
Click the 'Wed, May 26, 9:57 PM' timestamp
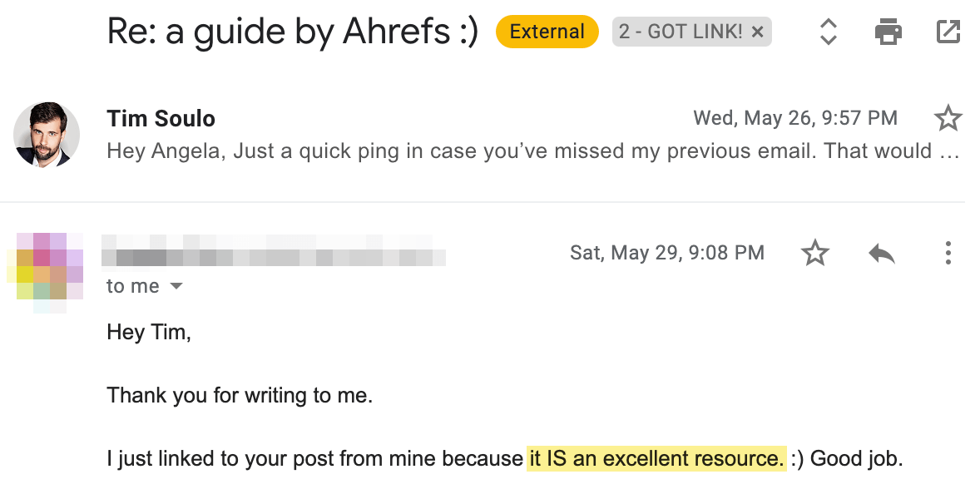click(x=795, y=119)
